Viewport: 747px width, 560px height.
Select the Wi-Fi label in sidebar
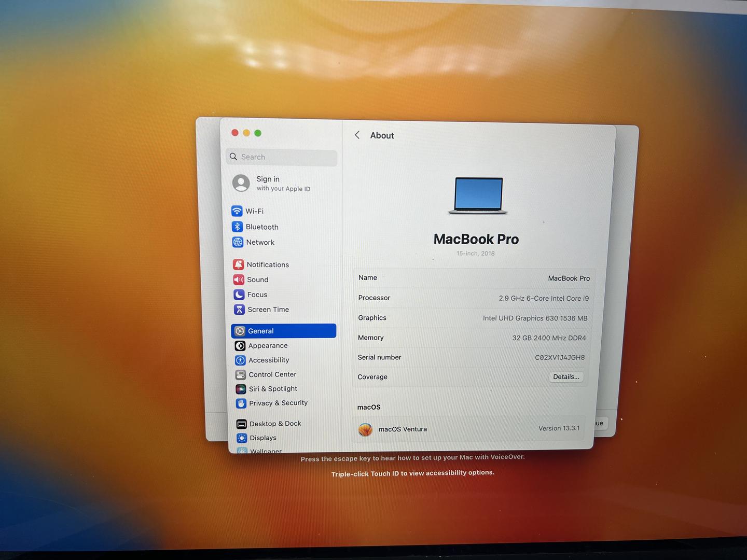tap(255, 211)
